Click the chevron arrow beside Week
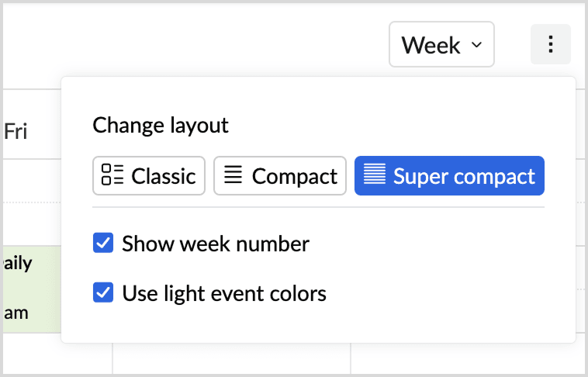Viewport: 588px width, 377px height. coord(477,45)
